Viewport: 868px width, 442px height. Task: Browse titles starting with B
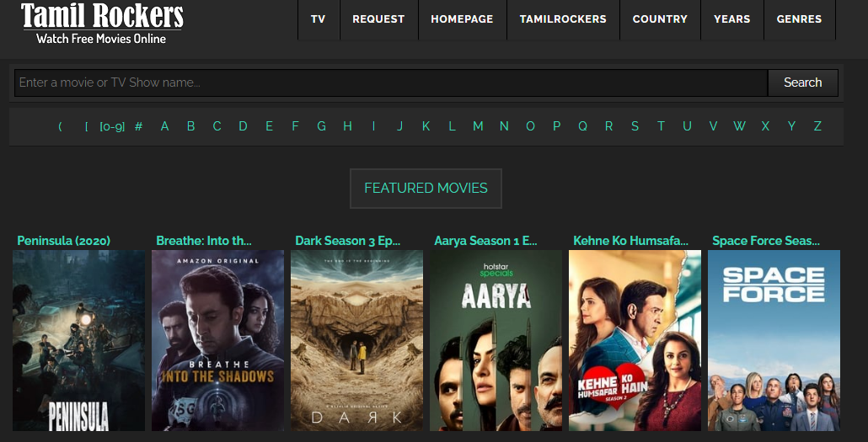pyautogui.click(x=190, y=126)
